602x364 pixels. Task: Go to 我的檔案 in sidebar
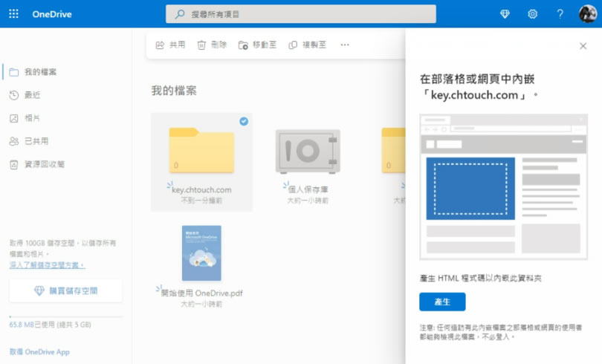pyautogui.click(x=40, y=72)
